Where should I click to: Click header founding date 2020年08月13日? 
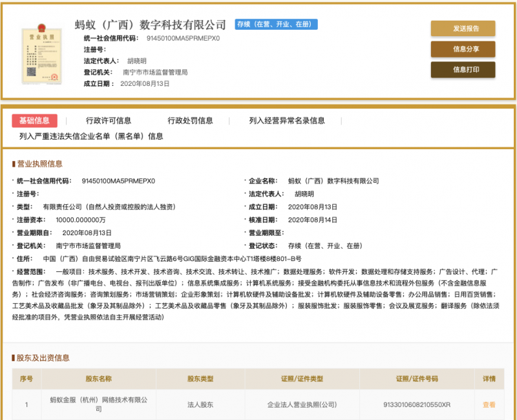coord(145,84)
